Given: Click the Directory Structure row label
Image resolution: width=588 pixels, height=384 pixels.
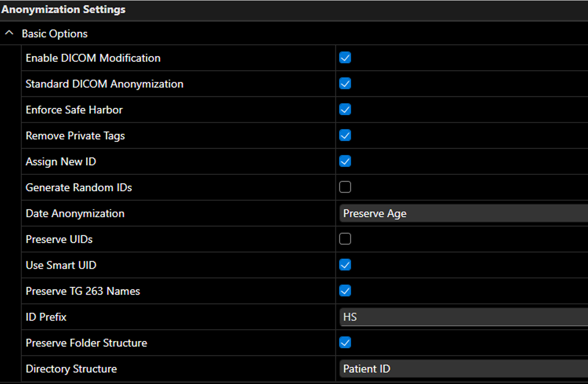Looking at the screenshot, I should click(x=71, y=369).
